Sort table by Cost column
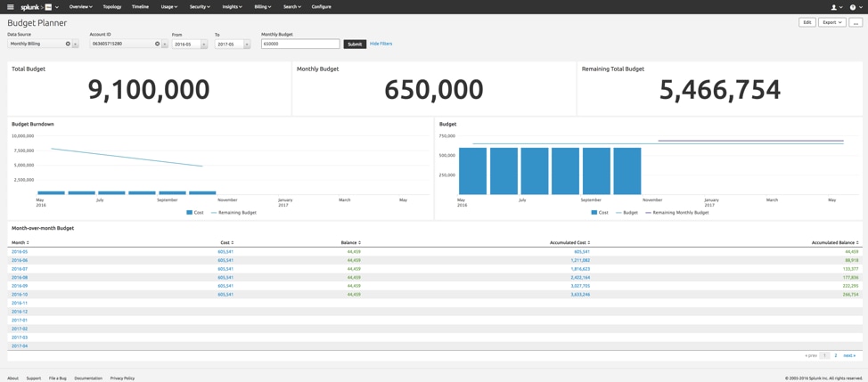This screenshot has height=382, width=868. coord(226,243)
